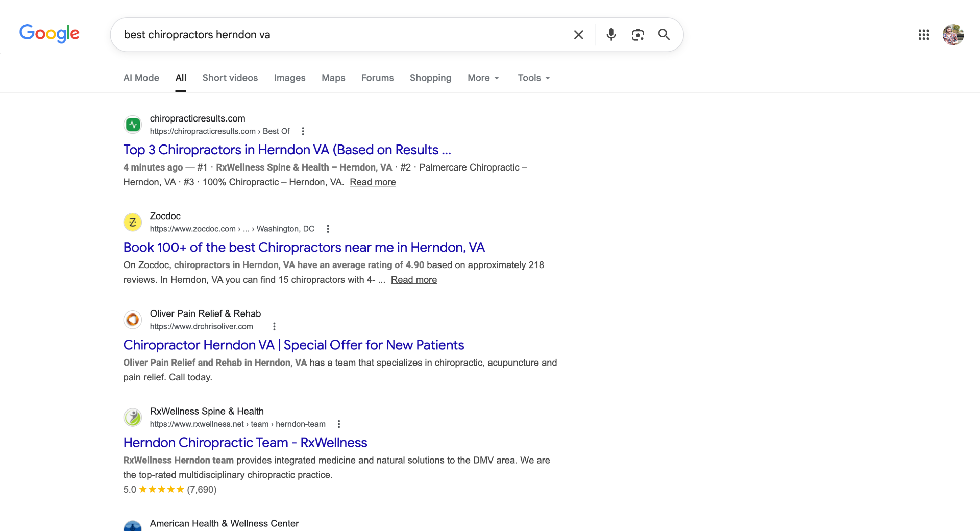Start a voice search with the microphone icon

611,35
